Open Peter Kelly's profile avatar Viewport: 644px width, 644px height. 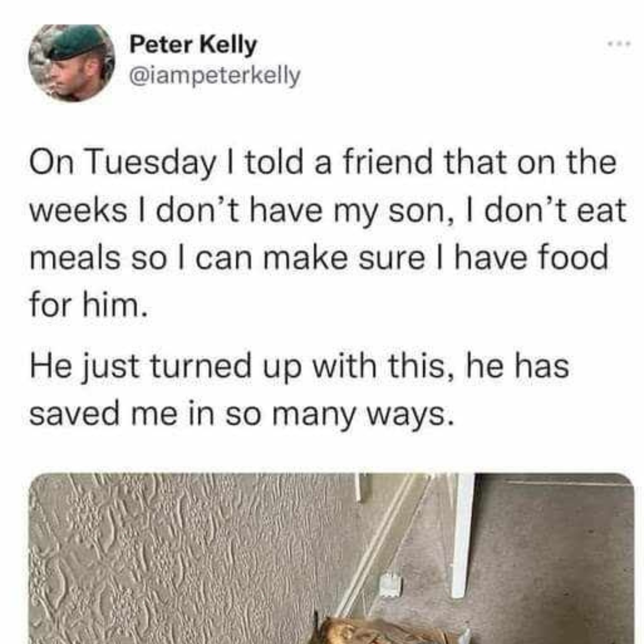(x=72, y=63)
